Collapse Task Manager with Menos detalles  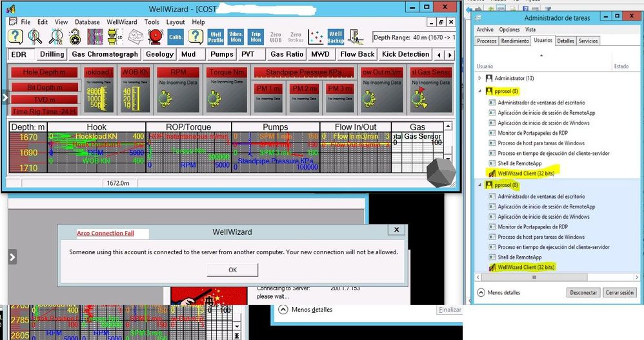click(x=499, y=293)
